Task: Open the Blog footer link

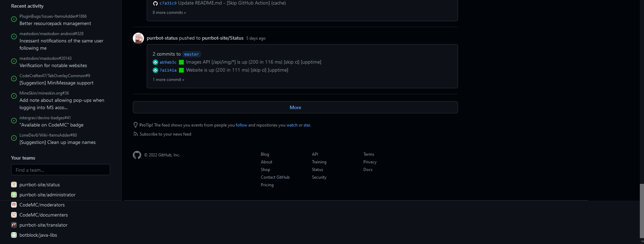Action: 265,154
